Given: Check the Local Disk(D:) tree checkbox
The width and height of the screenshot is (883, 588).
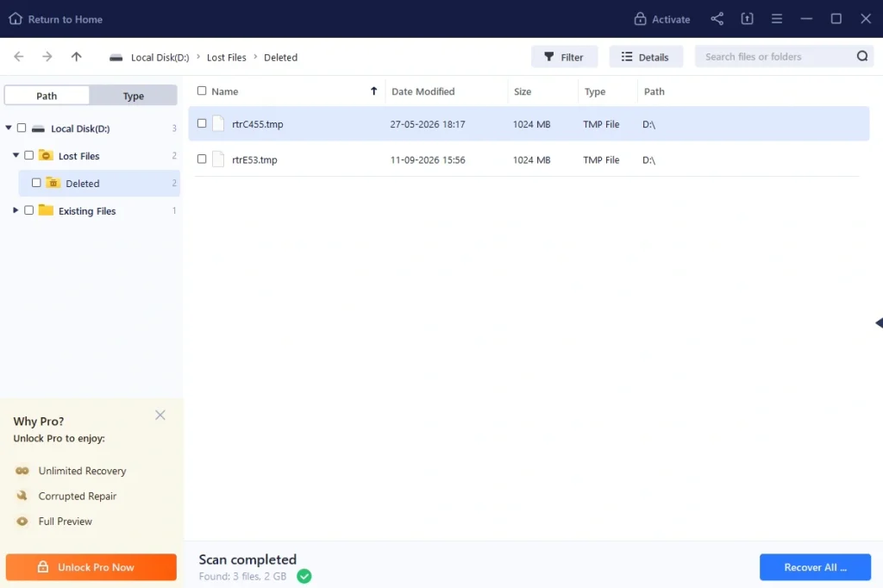Looking at the screenshot, I should pyautogui.click(x=22, y=128).
